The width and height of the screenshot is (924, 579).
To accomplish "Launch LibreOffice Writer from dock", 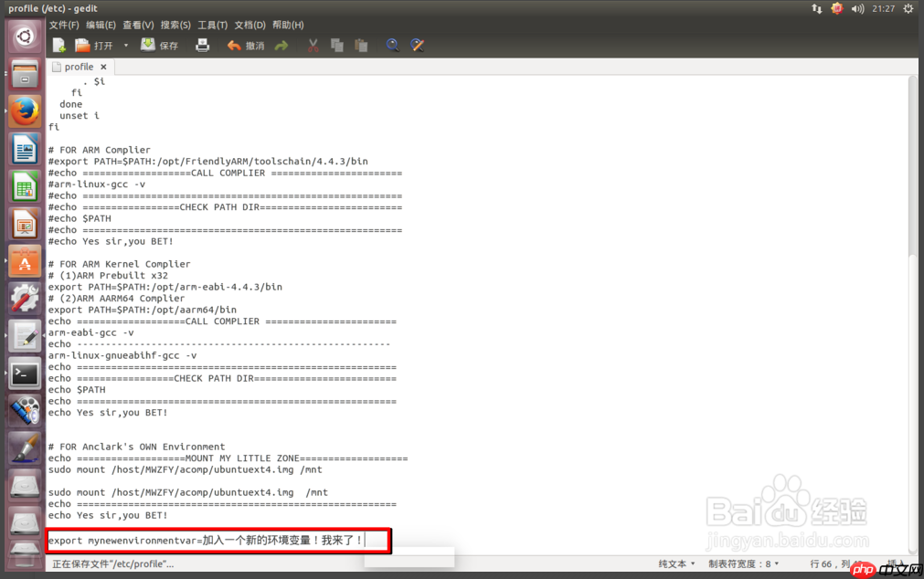I will 25,149.
